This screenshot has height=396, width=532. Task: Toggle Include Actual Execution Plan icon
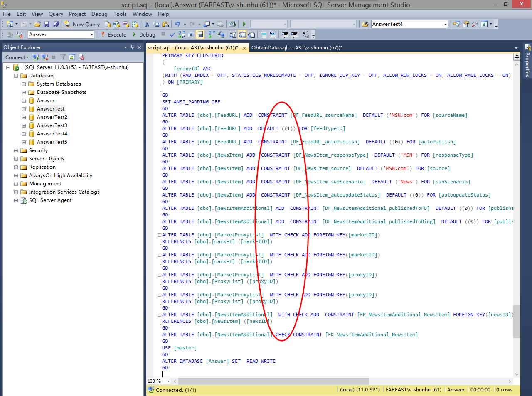pos(212,34)
